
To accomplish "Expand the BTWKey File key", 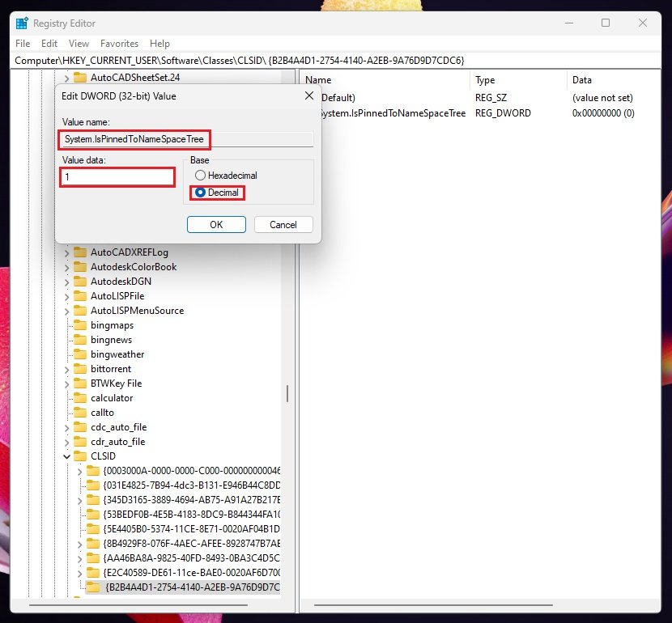I will pos(66,384).
